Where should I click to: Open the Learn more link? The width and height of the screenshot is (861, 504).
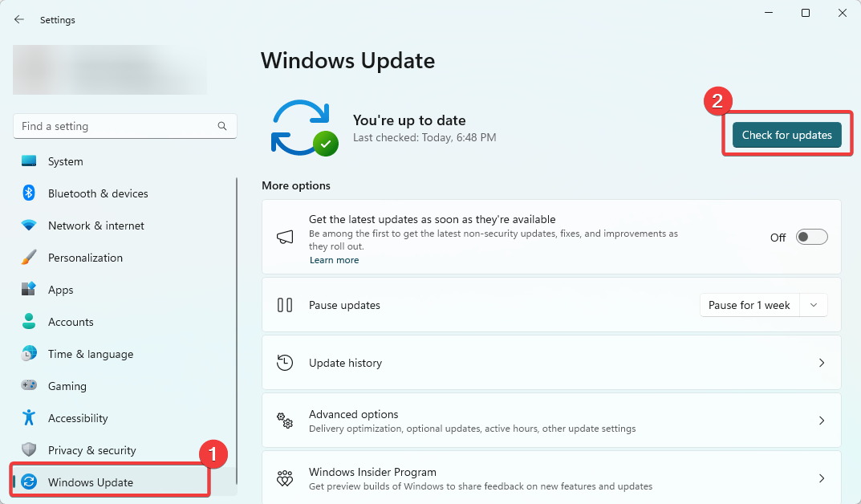click(x=334, y=259)
